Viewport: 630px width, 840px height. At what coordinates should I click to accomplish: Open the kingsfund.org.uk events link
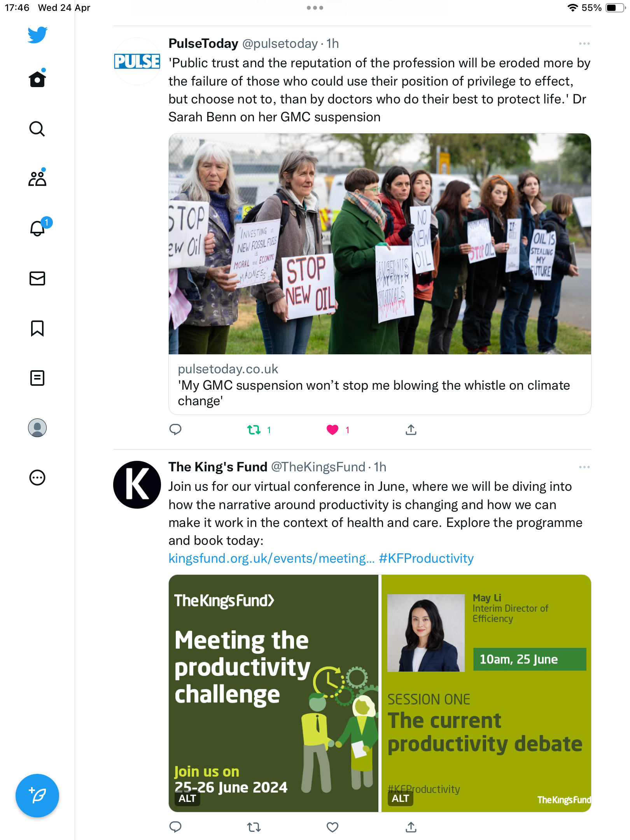[x=271, y=558]
